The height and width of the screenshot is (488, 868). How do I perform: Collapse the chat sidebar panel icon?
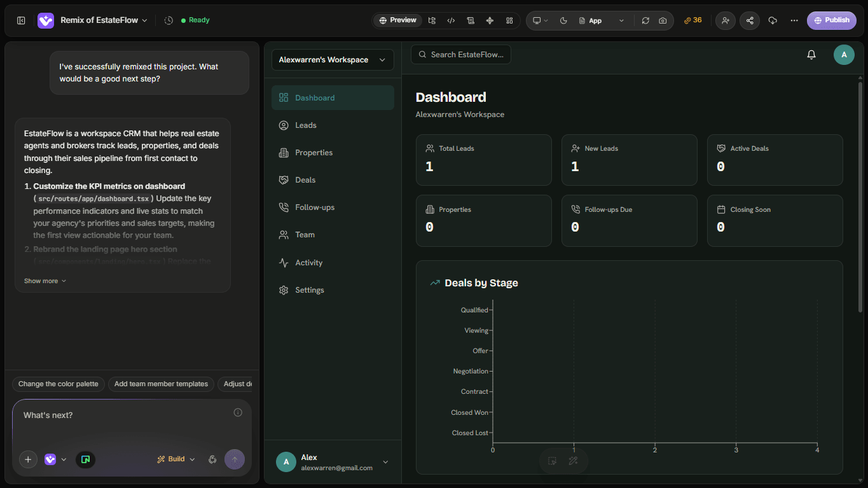pyautogui.click(x=21, y=20)
